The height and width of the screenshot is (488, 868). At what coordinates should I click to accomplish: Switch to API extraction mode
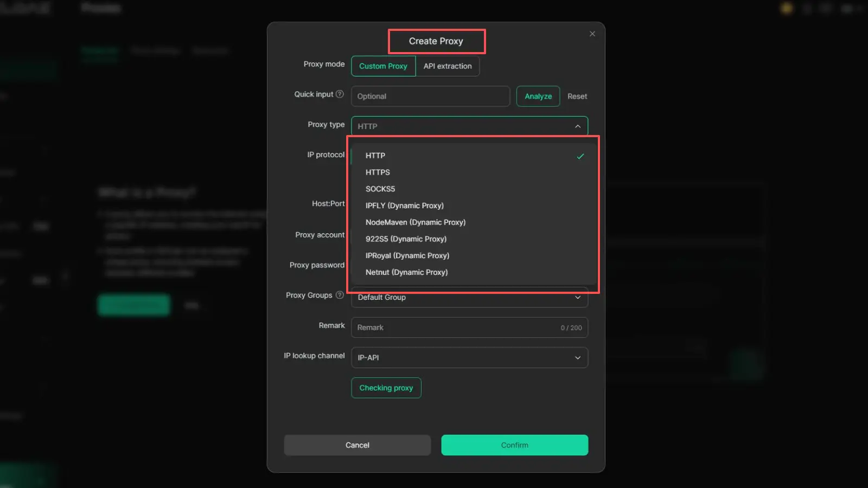click(448, 66)
